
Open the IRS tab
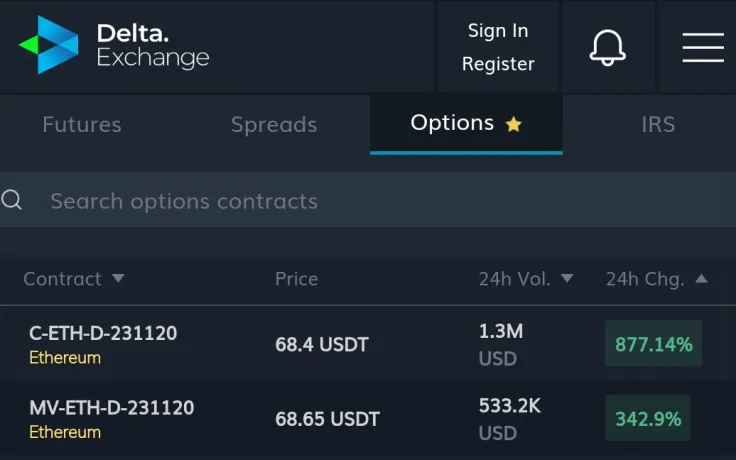658,125
